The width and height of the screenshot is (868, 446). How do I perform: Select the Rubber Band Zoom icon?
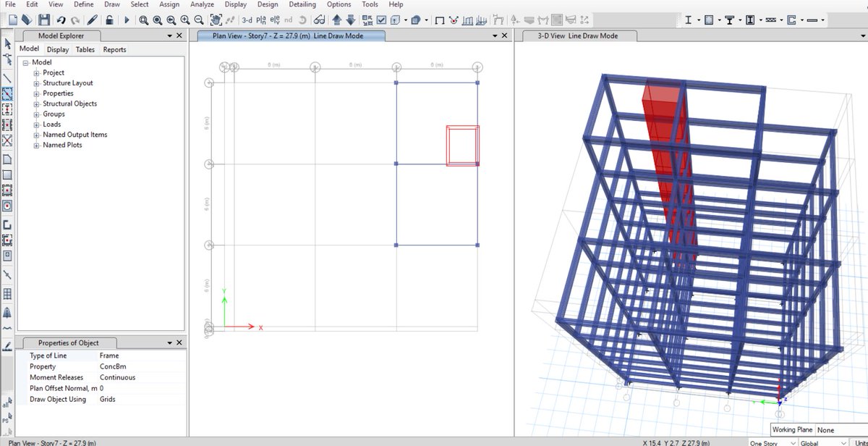(x=144, y=20)
